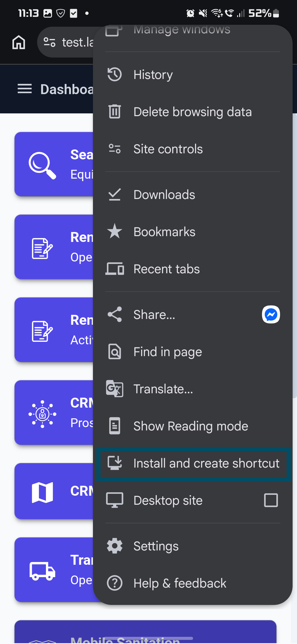Share via the Messenger shortcut icon
Image resolution: width=297 pixels, height=644 pixels.
[271, 314]
